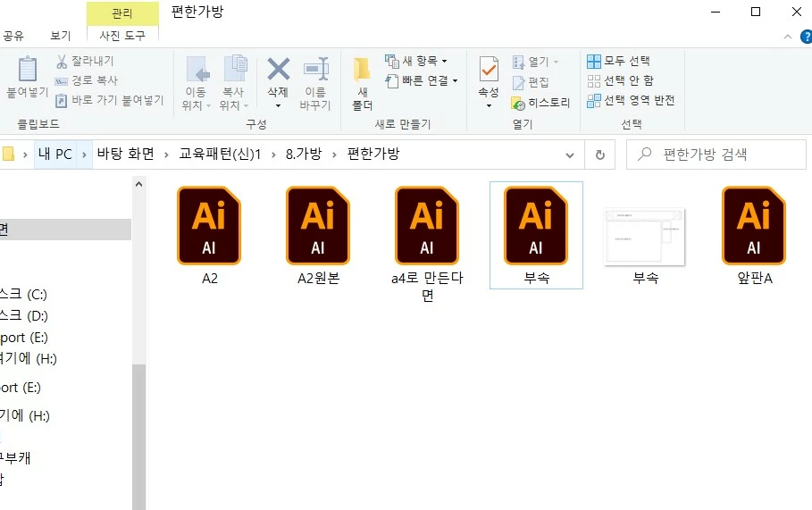812x510 pixels.
Task: Click the Delete (삭제) X icon
Action: point(278,69)
